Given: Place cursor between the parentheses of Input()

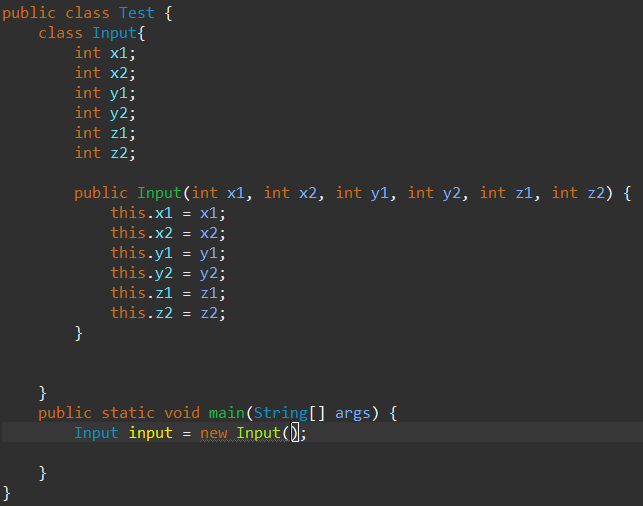Looking at the screenshot, I should click(291, 433).
